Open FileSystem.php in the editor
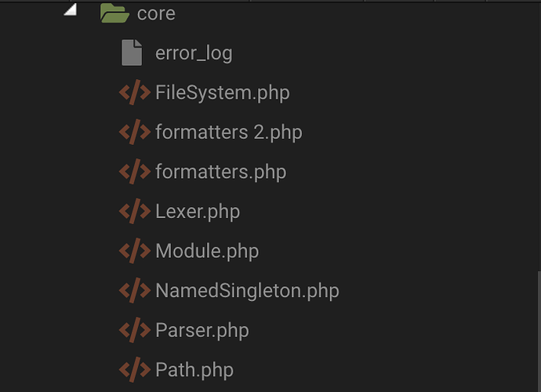This screenshot has height=392, width=541. coord(222,93)
